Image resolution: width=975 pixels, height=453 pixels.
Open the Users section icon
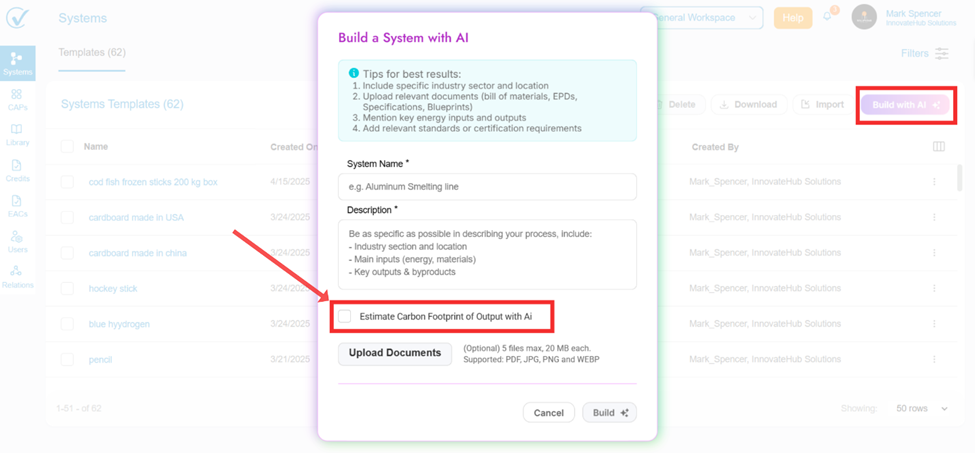tap(17, 242)
